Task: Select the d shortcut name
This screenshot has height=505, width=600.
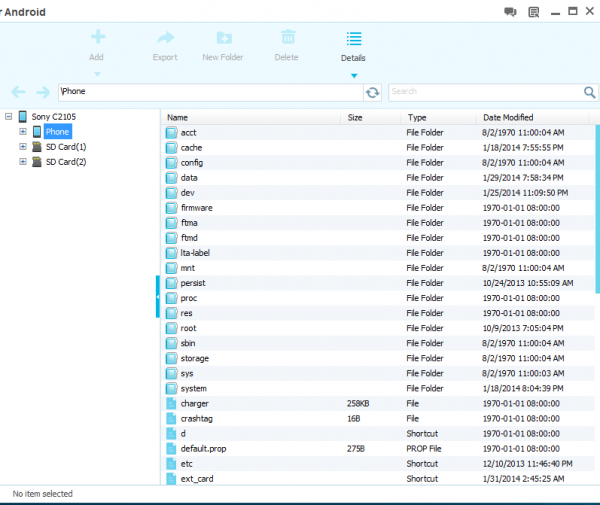Action: [x=183, y=433]
